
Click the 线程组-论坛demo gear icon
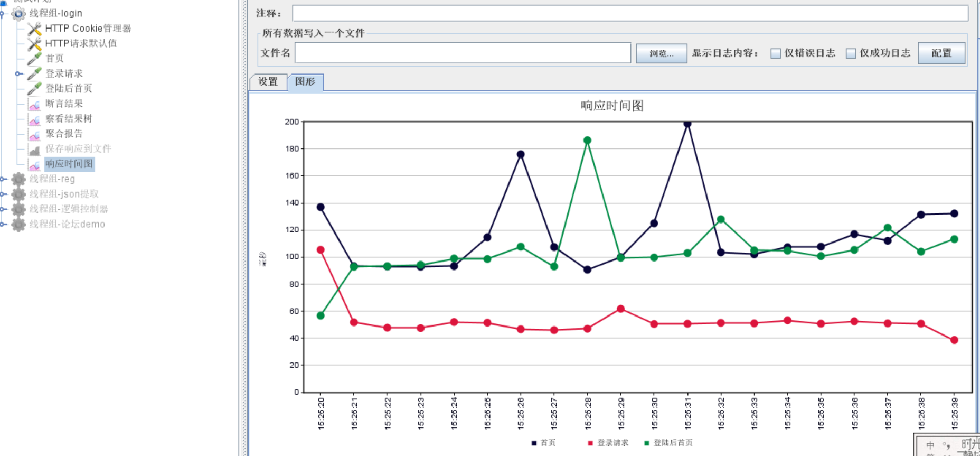click(x=18, y=224)
